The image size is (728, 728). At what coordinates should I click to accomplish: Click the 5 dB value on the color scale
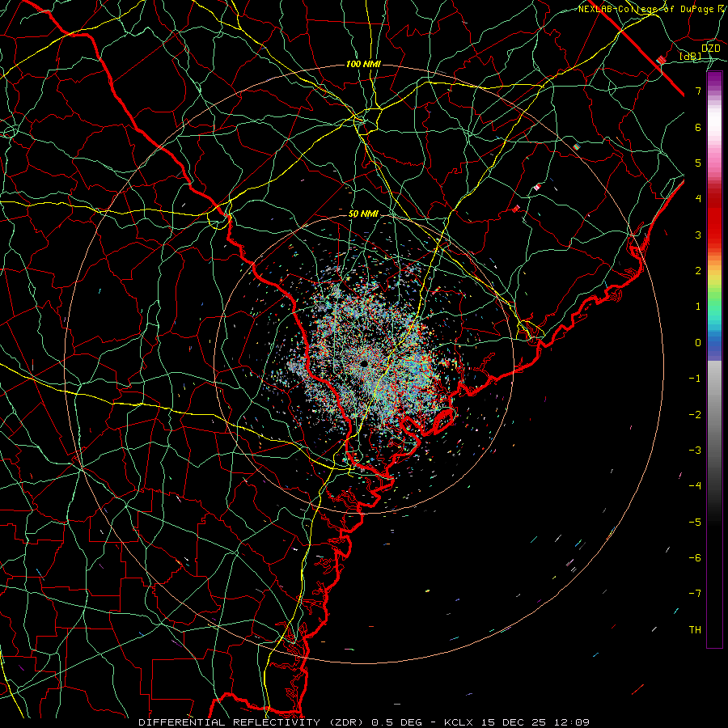coord(698,163)
